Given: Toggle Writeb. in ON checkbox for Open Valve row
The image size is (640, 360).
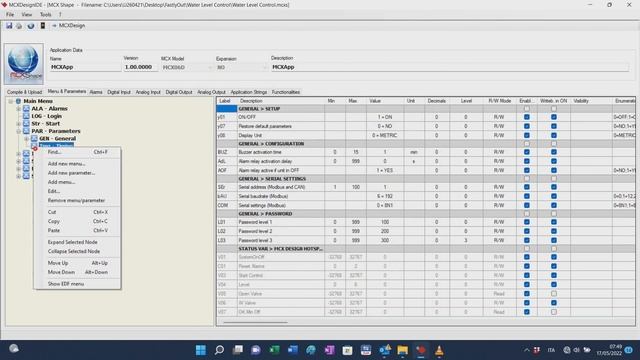Looking at the screenshot, I should (553, 294).
